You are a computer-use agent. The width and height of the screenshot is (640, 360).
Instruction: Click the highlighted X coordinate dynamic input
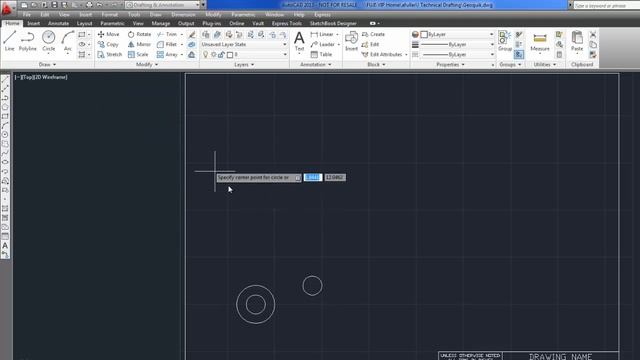313,177
